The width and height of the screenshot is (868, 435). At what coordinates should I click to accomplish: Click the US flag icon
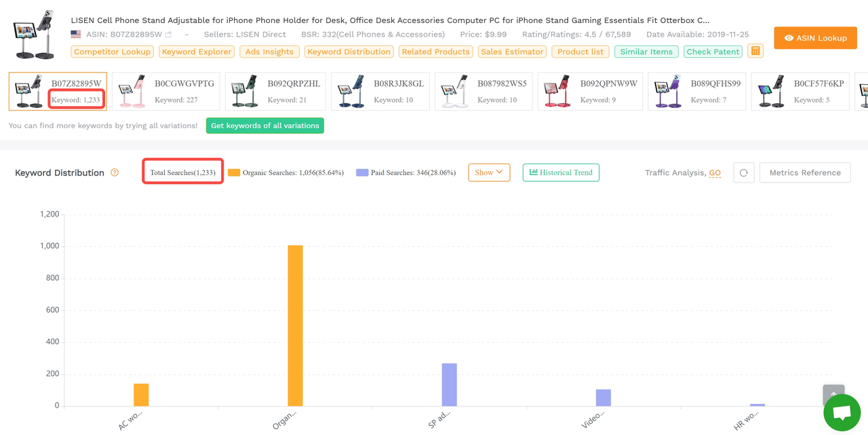[76, 35]
